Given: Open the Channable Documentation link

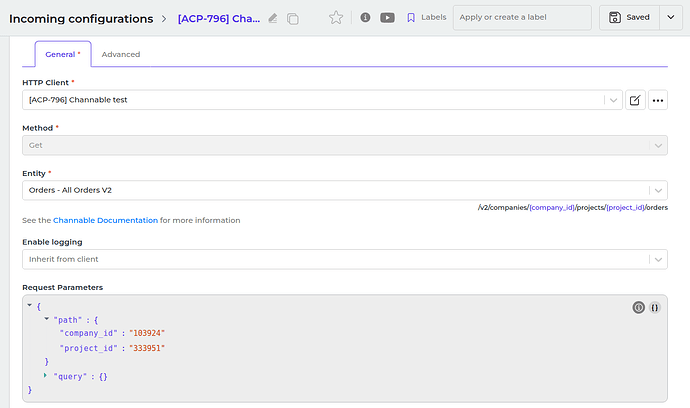Looking at the screenshot, I should point(105,220).
